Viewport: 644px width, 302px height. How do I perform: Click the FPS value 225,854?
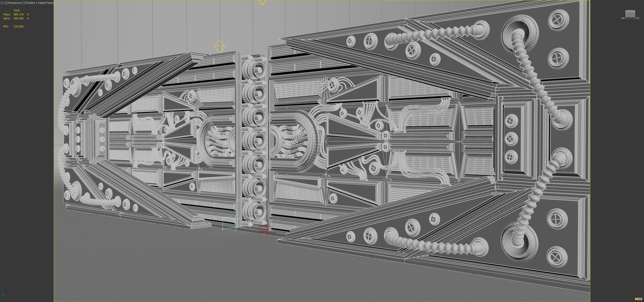(x=18, y=26)
